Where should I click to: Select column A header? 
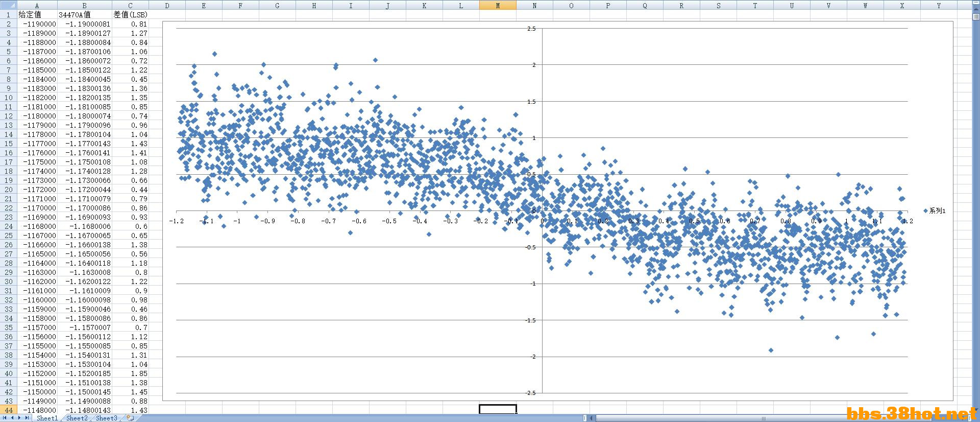[37, 6]
